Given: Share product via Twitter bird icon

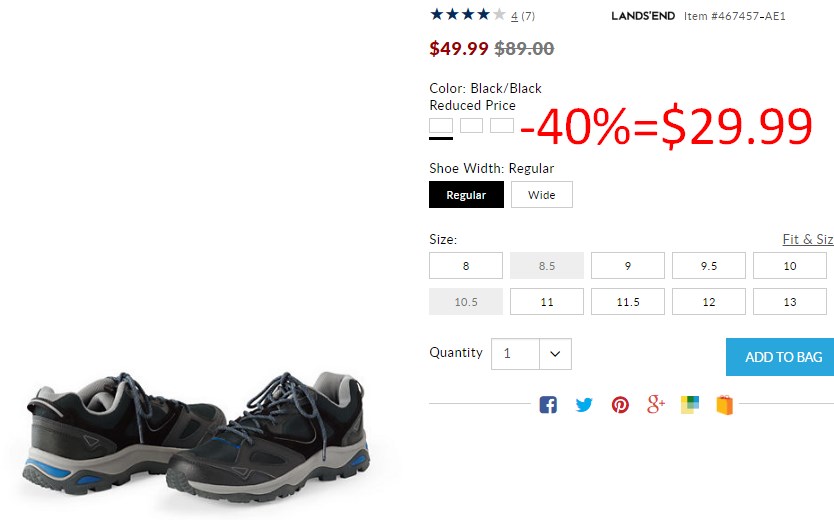Looking at the screenshot, I should click(x=584, y=405).
